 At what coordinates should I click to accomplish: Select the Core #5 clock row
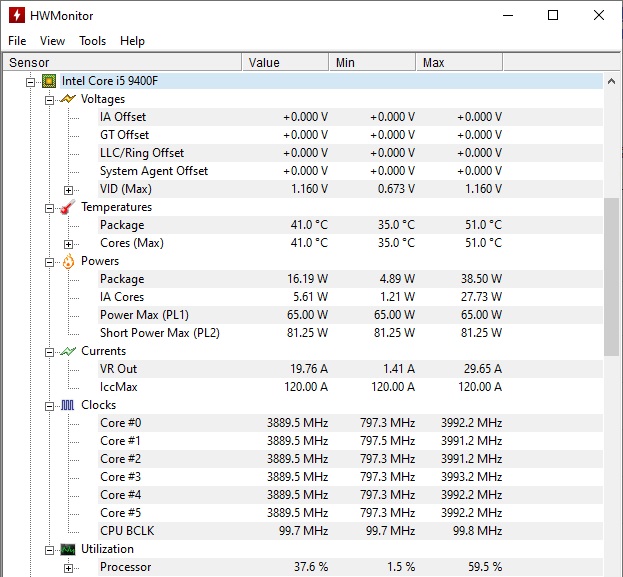[x=351, y=513]
